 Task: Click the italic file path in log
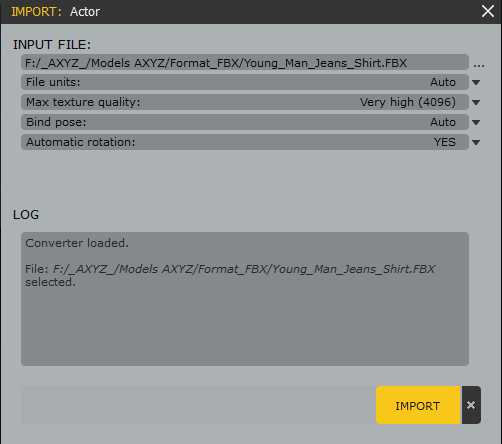click(244, 269)
